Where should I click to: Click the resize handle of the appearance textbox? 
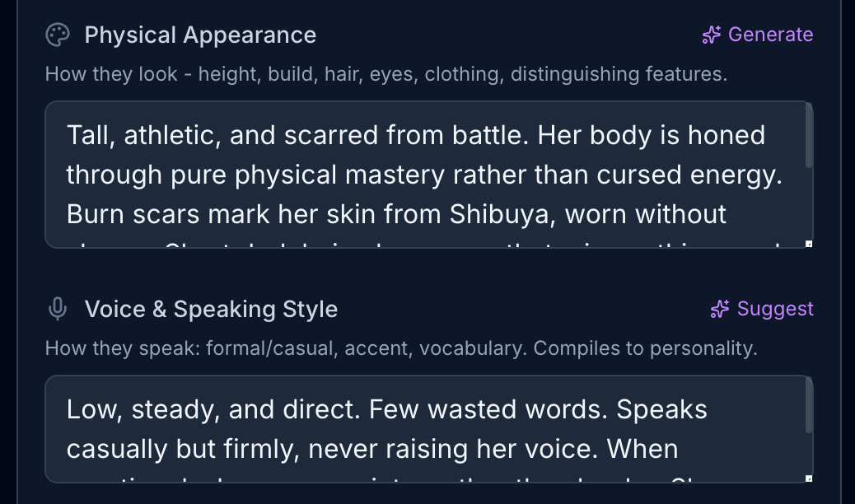pos(808,244)
